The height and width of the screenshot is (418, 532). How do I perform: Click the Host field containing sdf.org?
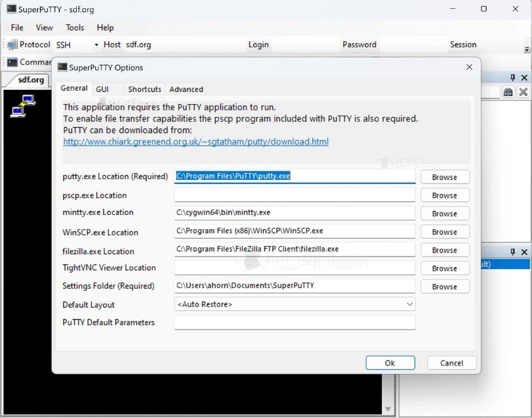[184, 45]
